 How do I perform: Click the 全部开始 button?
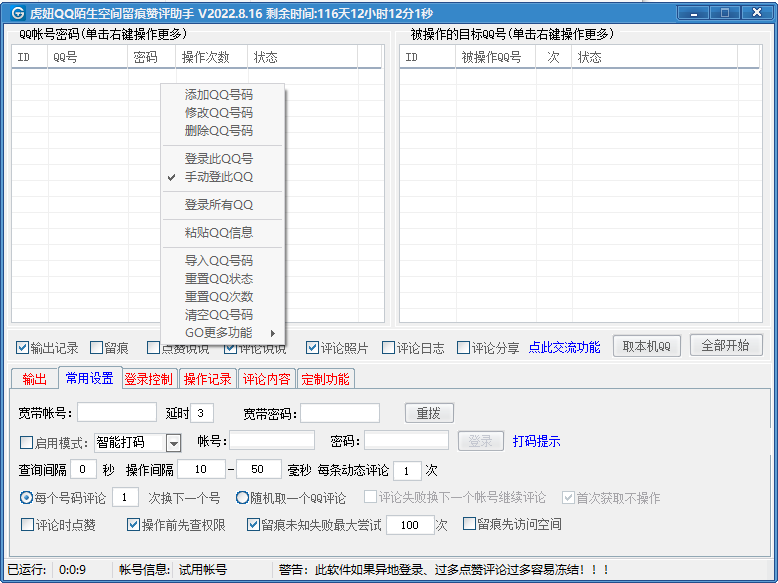coord(725,345)
